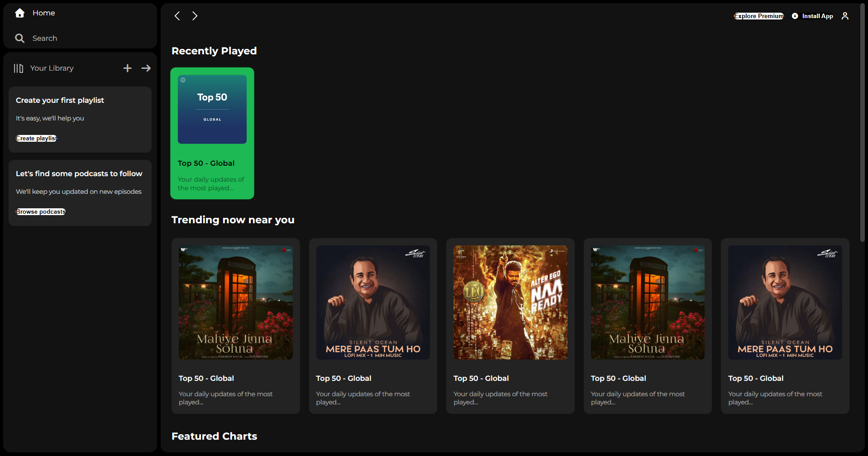Screen dimensions: 868x456
Task: Open Home in sidebar
Action: pos(44,13)
